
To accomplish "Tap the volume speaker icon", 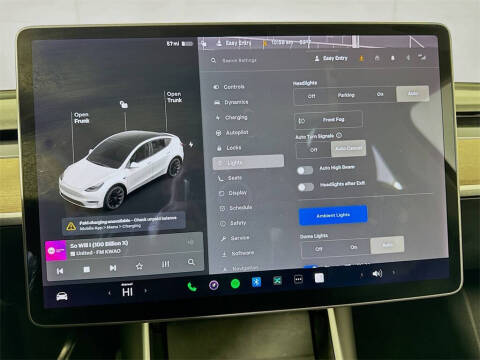I will coord(377,274).
